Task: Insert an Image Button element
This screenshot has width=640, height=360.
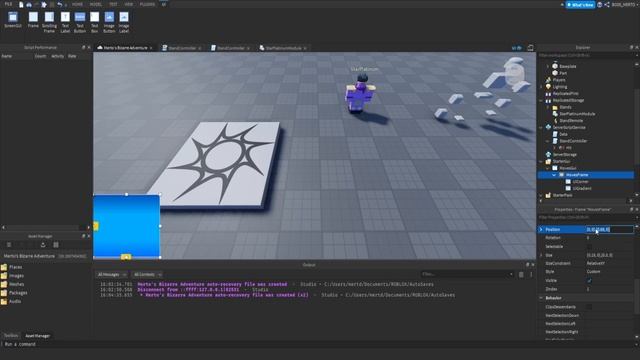Action: (109, 22)
